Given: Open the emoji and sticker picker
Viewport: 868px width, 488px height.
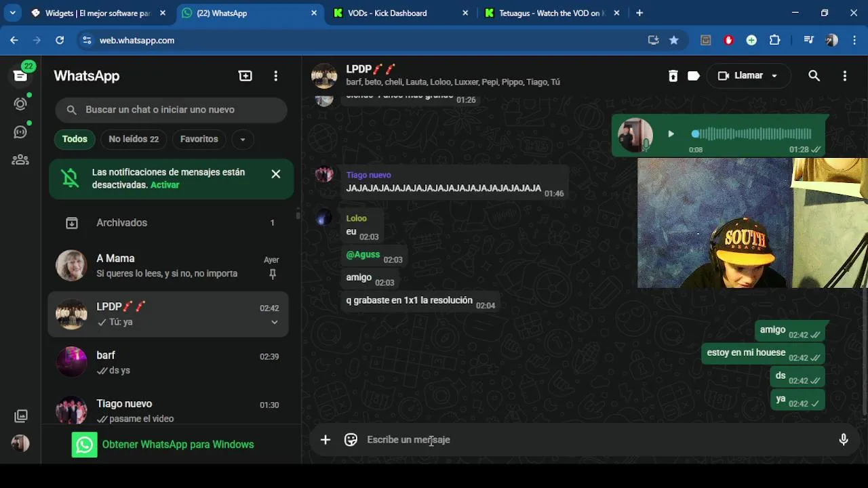Looking at the screenshot, I should (351, 440).
